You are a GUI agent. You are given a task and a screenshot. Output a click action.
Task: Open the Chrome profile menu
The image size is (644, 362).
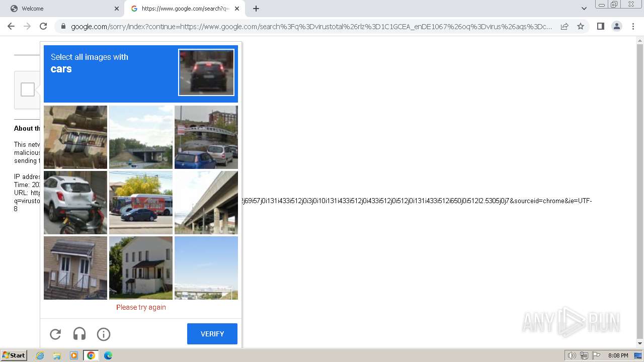coord(617,26)
